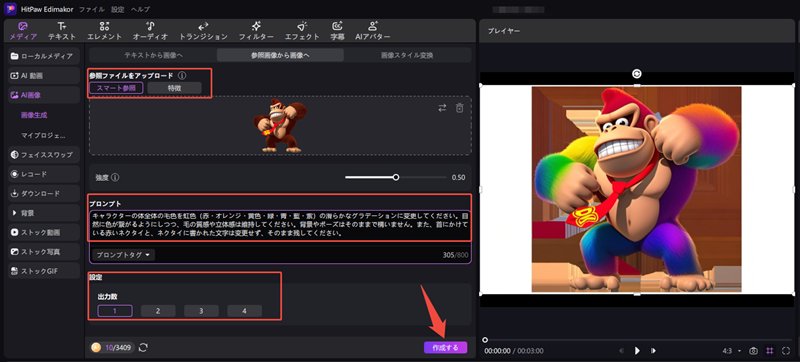Select the スマート参照 reference mode
Screen dimensions: 800x362
click(x=116, y=88)
